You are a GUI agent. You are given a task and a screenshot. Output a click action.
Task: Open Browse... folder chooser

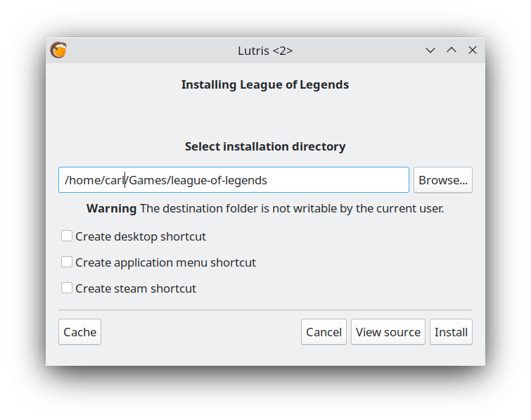443,180
